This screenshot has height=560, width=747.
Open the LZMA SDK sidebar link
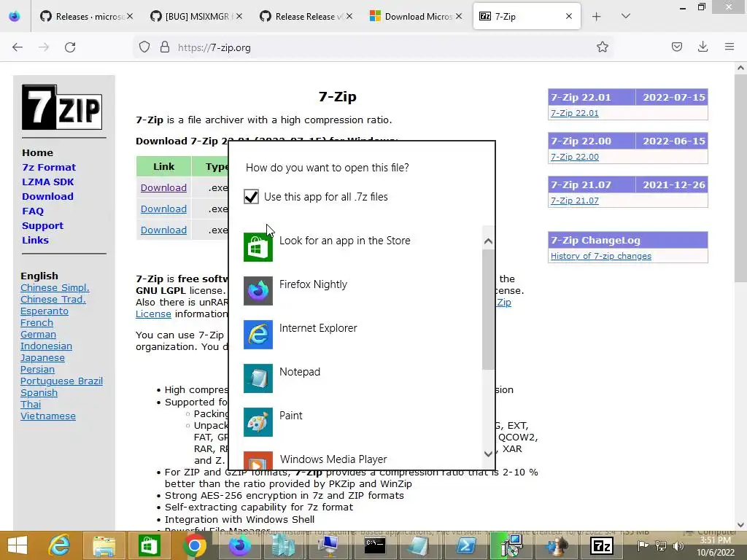click(x=47, y=182)
